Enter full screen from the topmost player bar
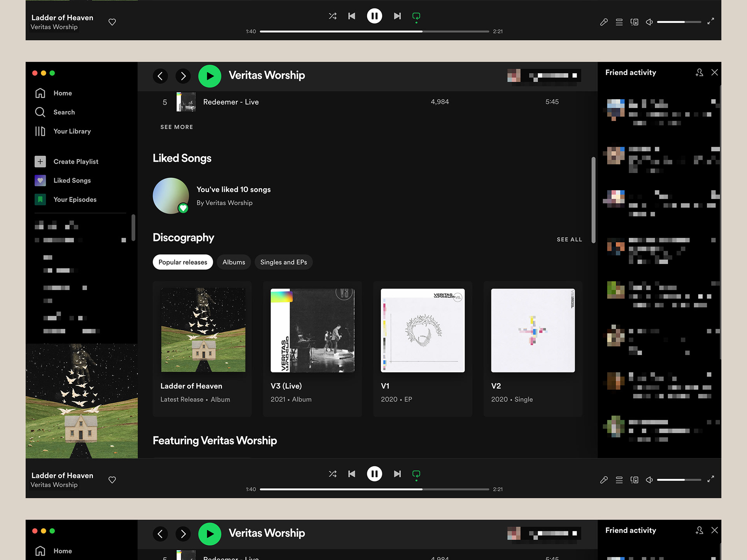 [x=710, y=21]
